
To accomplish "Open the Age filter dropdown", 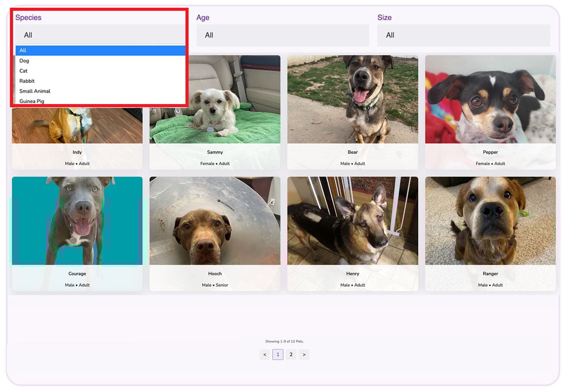I will [x=283, y=35].
